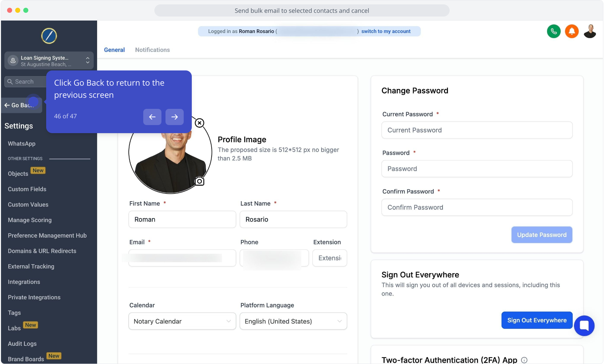Expand the Loan Signing System account switcher
Image resolution: width=604 pixels, height=364 pixels.
pyautogui.click(x=49, y=61)
